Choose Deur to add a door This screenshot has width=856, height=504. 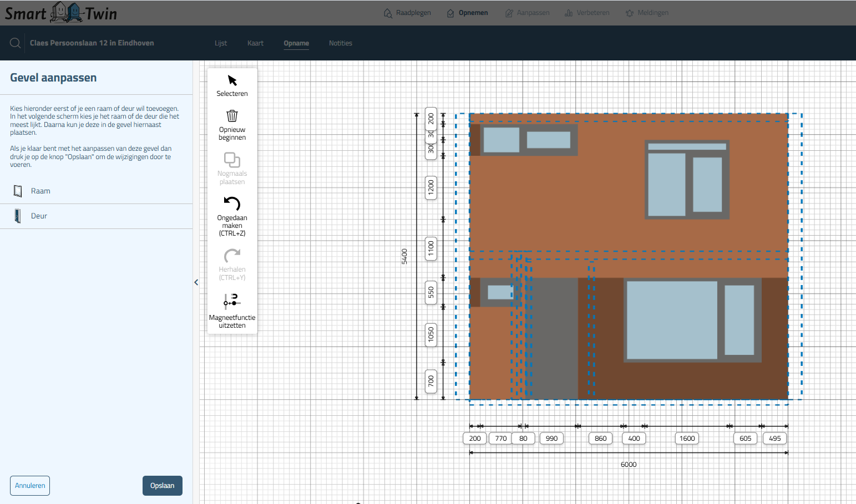click(39, 216)
